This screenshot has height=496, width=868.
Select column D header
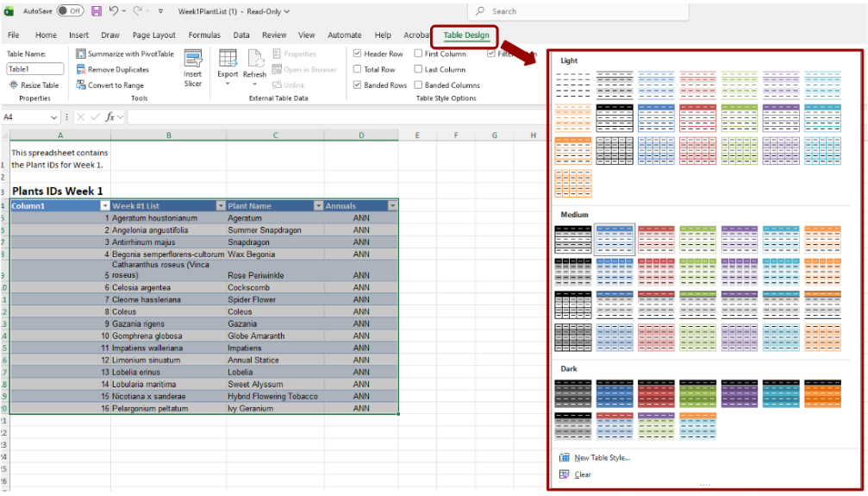pos(361,135)
